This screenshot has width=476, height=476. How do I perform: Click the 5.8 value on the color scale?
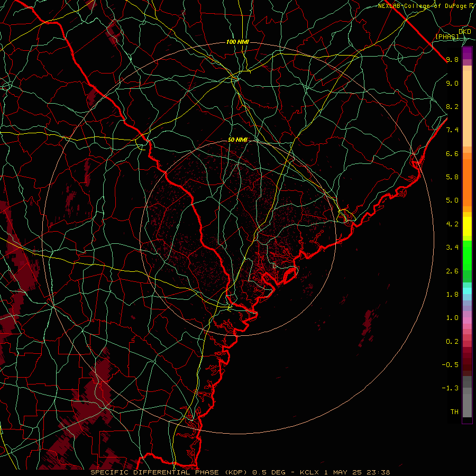[452, 177]
